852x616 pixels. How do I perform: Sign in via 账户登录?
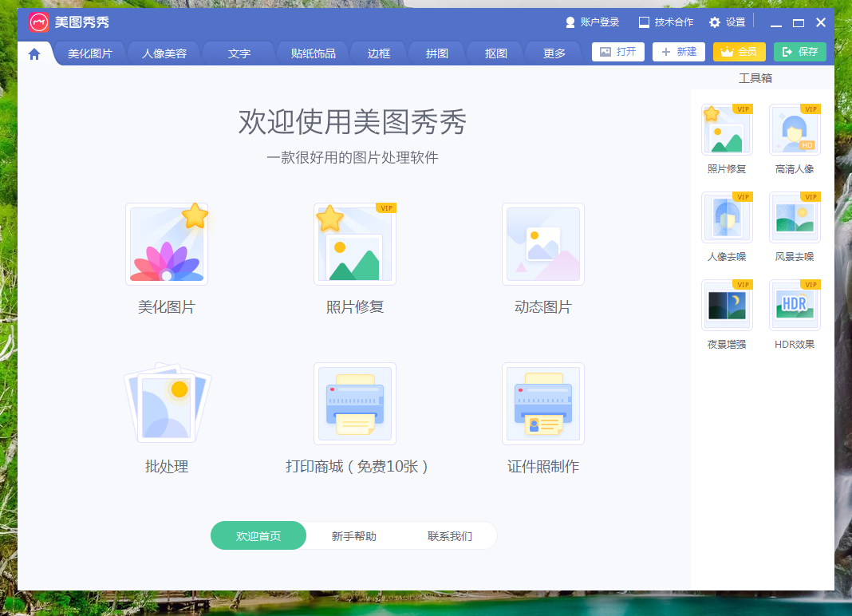coord(592,22)
